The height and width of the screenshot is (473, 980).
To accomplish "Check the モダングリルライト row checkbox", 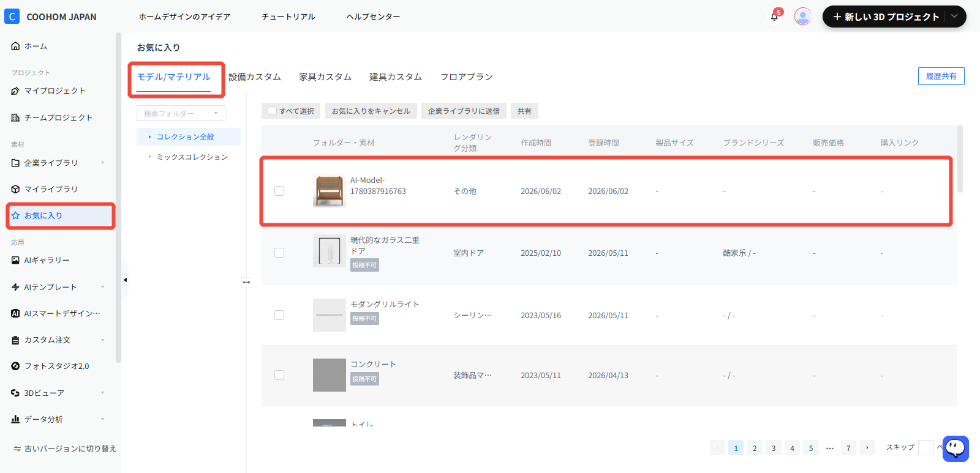I will coord(279,315).
